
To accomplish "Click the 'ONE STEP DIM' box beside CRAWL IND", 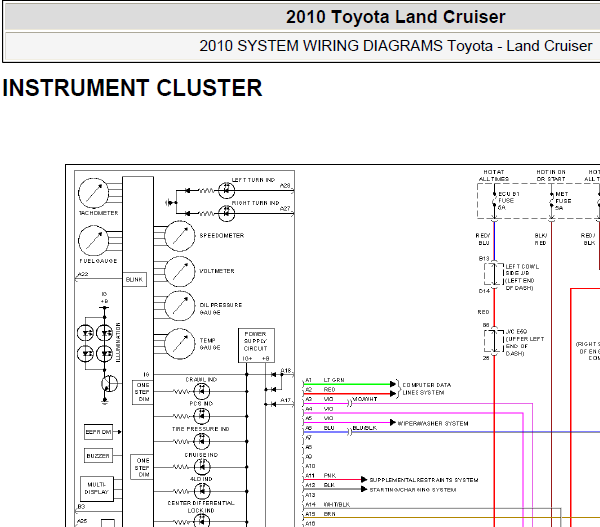I will 143,392.
